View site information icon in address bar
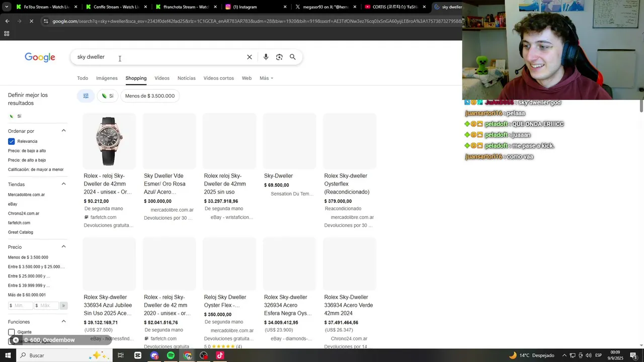 coord(46,21)
